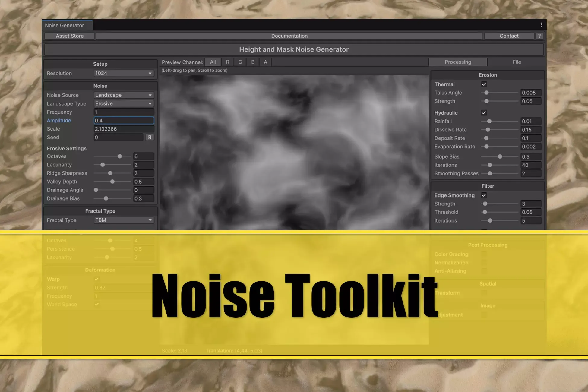Screen dimensions: 588x392
Task: Open the window kebab menu icon
Action: pyautogui.click(x=541, y=25)
